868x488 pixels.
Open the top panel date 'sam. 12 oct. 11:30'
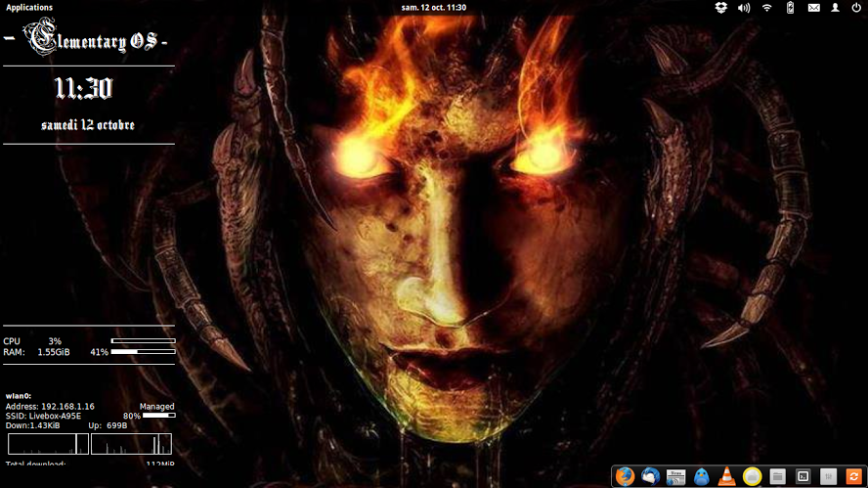(x=433, y=7)
